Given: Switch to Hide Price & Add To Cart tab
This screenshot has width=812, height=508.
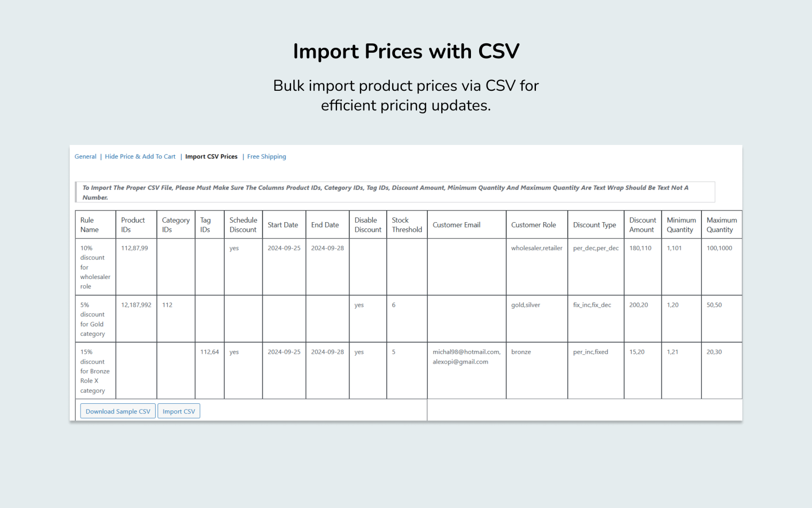Looking at the screenshot, I should pyautogui.click(x=140, y=157).
